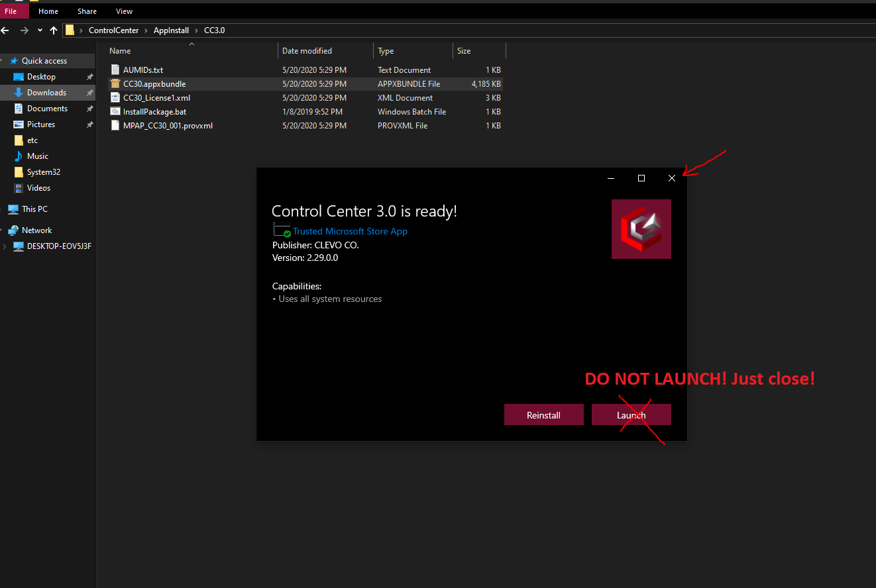Click the Trusted Microsoft Store App link

(x=350, y=231)
